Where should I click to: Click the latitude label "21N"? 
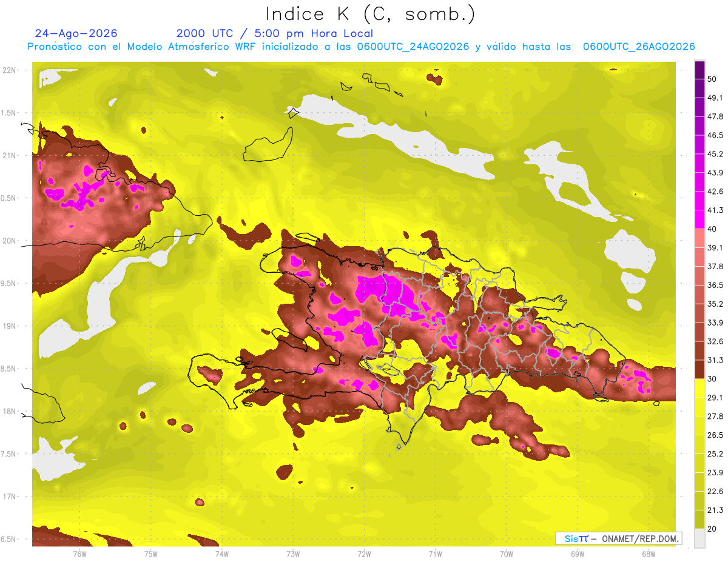click(x=9, y=155)
